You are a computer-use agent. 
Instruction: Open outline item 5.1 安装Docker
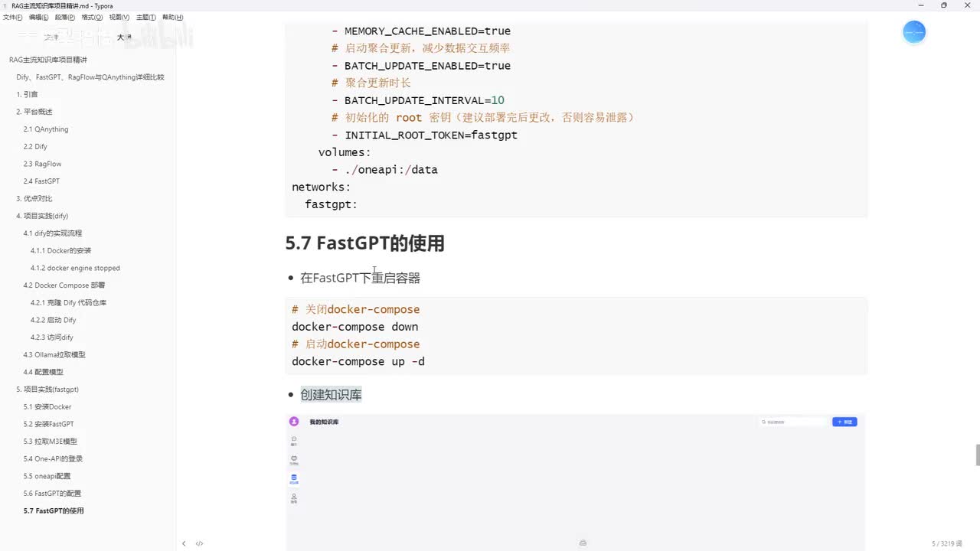point(47,406)
